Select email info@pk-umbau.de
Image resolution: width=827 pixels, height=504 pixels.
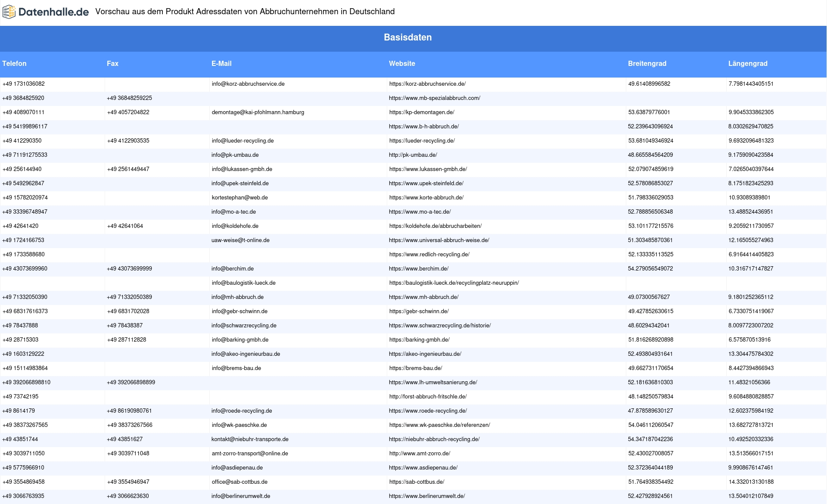[235, 155]
